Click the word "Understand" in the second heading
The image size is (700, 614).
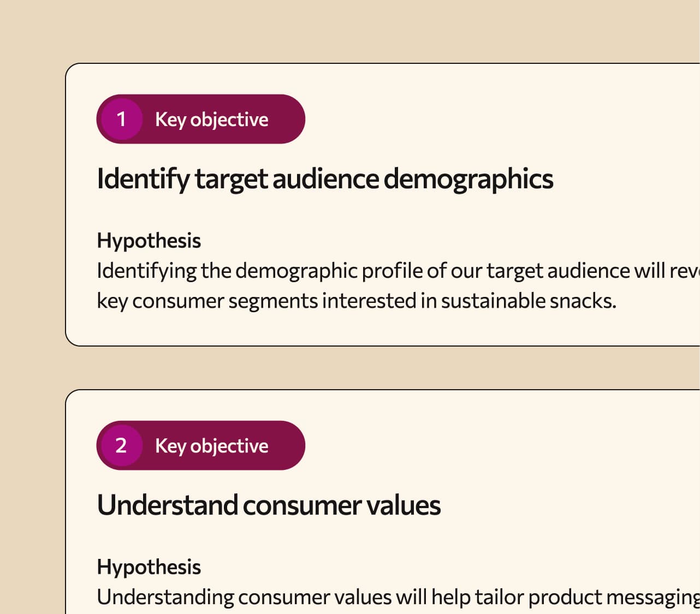167,505
